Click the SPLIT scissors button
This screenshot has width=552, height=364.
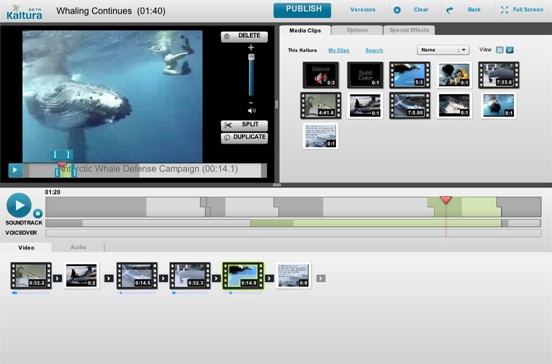point(244,125)
